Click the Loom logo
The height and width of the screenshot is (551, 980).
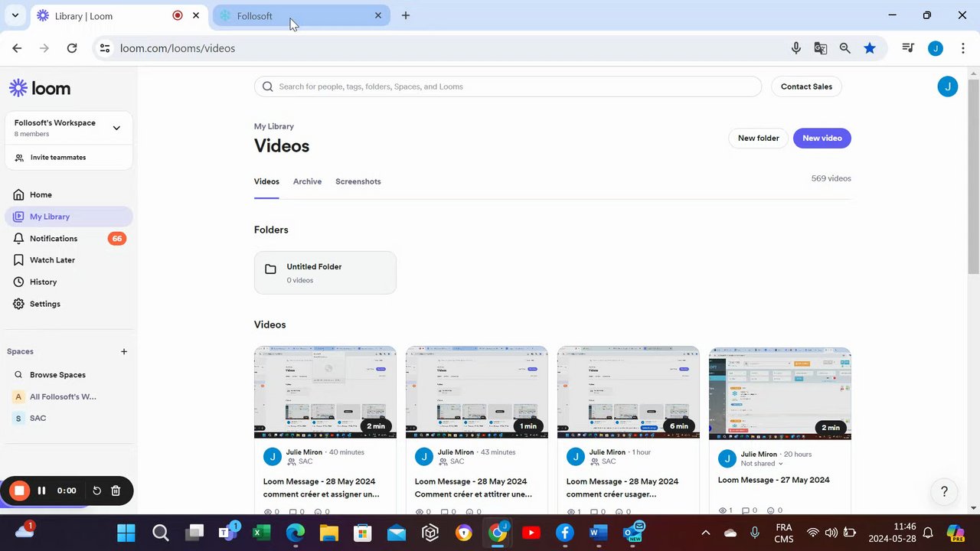click(x=40, y=88)
